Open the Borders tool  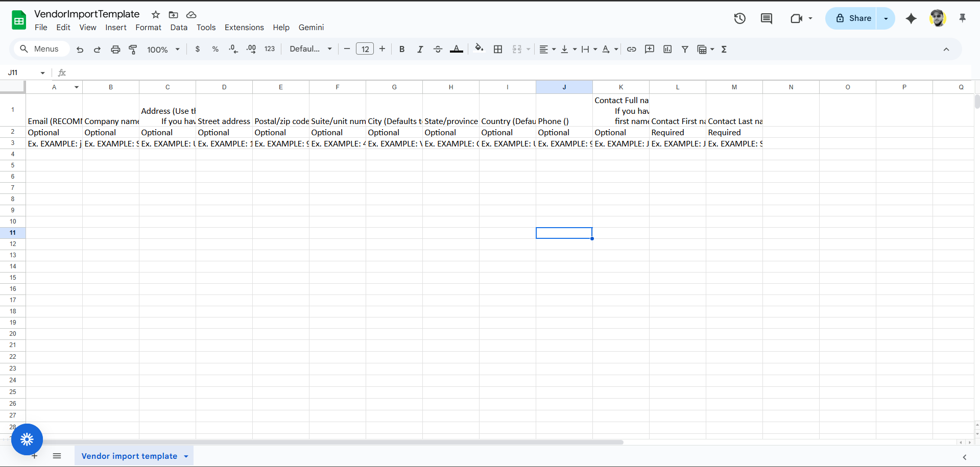pyautogui.click(x=498, y=50)
